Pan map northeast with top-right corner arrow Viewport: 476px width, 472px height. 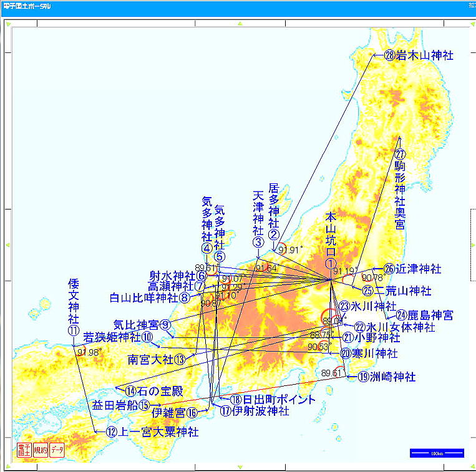pos(471,24)
